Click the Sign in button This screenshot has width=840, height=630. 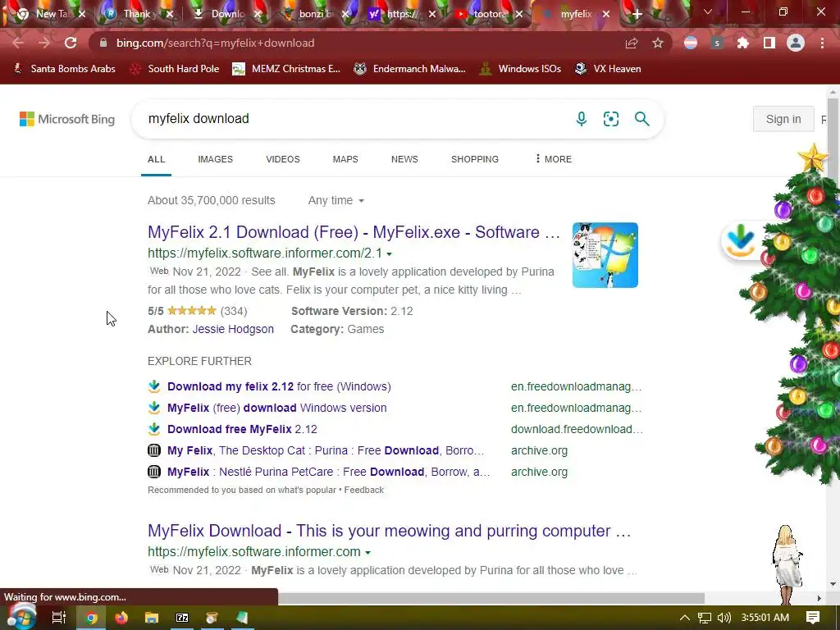coord(783,119)
